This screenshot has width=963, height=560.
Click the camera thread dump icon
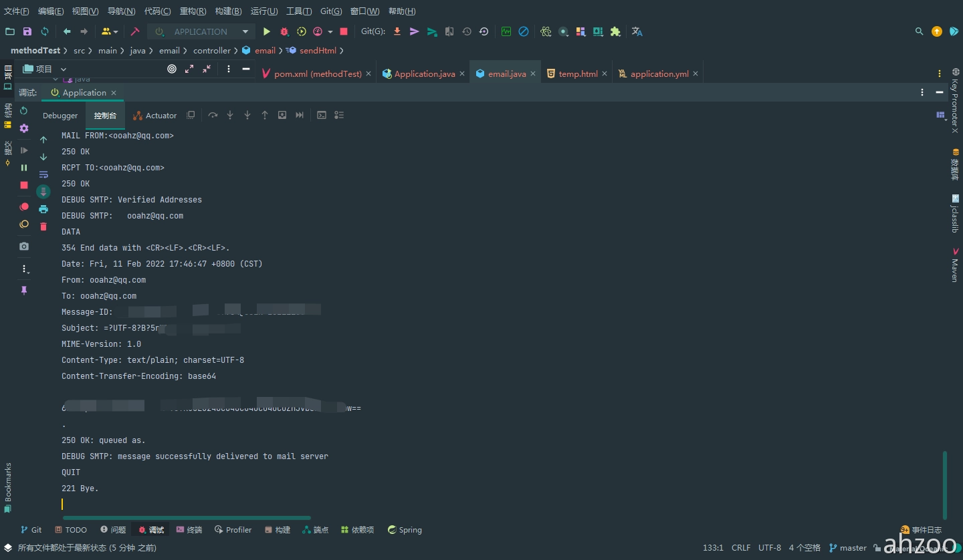pos(24,246)
